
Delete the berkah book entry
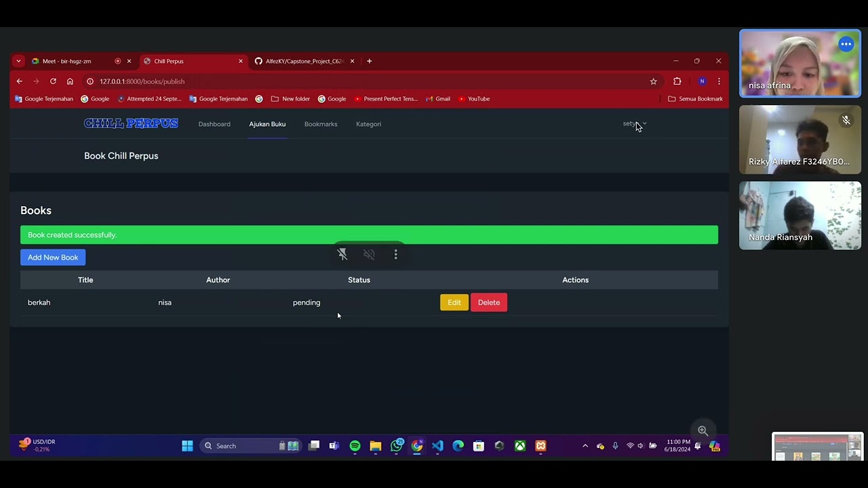pyautogui.click(x=489, y=302)
